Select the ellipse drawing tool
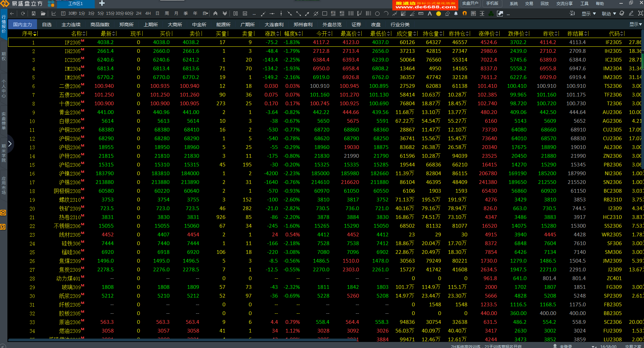644x348 pixels. [377, 14]
